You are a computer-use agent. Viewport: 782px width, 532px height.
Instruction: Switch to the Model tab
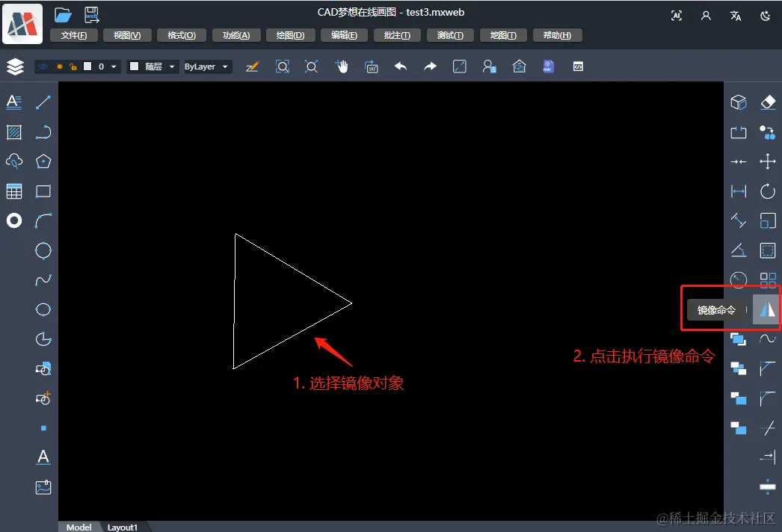coord(78,527)
